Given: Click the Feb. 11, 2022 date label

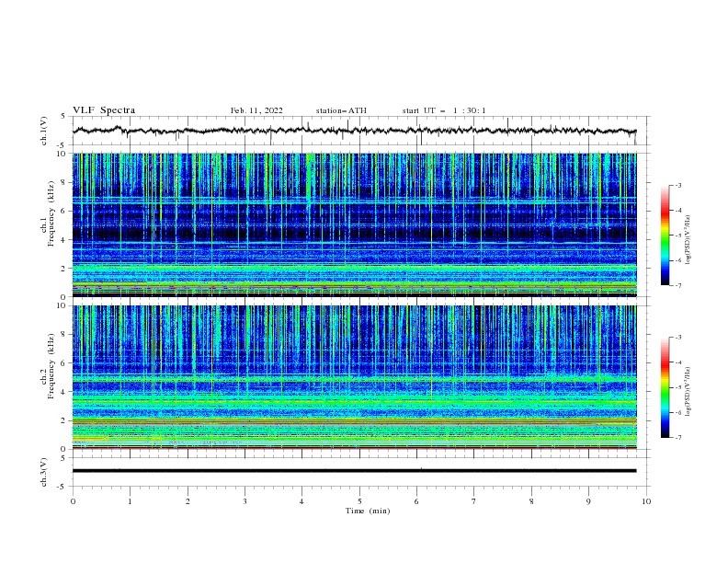Looking at the screenshot, I should point(256,110).
